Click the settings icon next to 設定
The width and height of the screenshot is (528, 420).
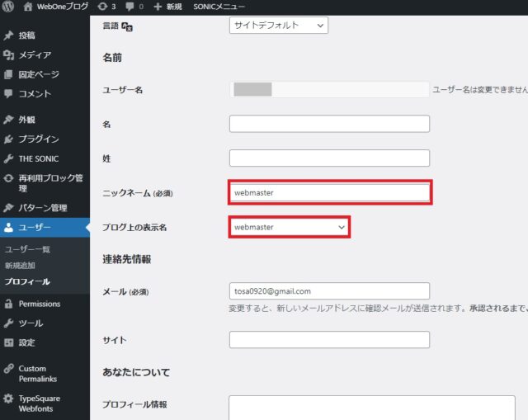pos(8,343)
